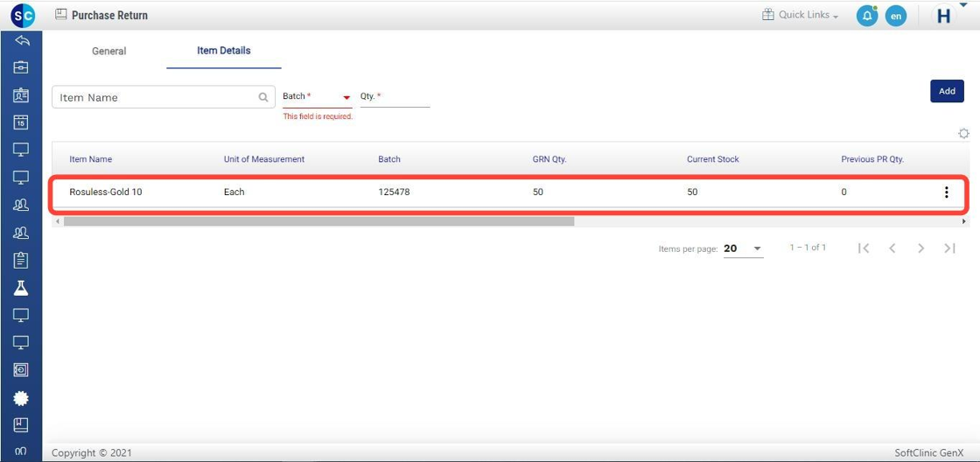Click the briefcase icon in sidebar
This screenshot has height=462, width=980.
(x=21, y=67)
